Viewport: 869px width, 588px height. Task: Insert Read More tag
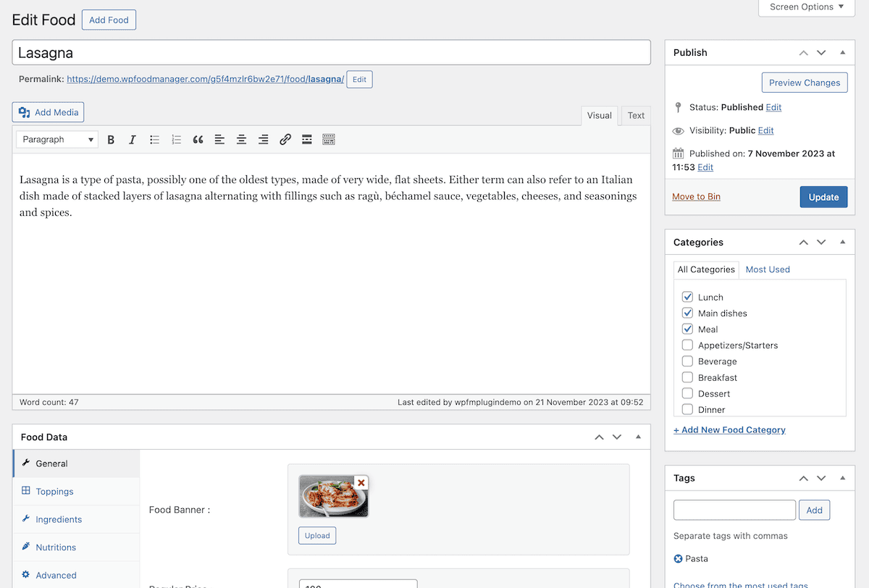click(x=307, y=140)
